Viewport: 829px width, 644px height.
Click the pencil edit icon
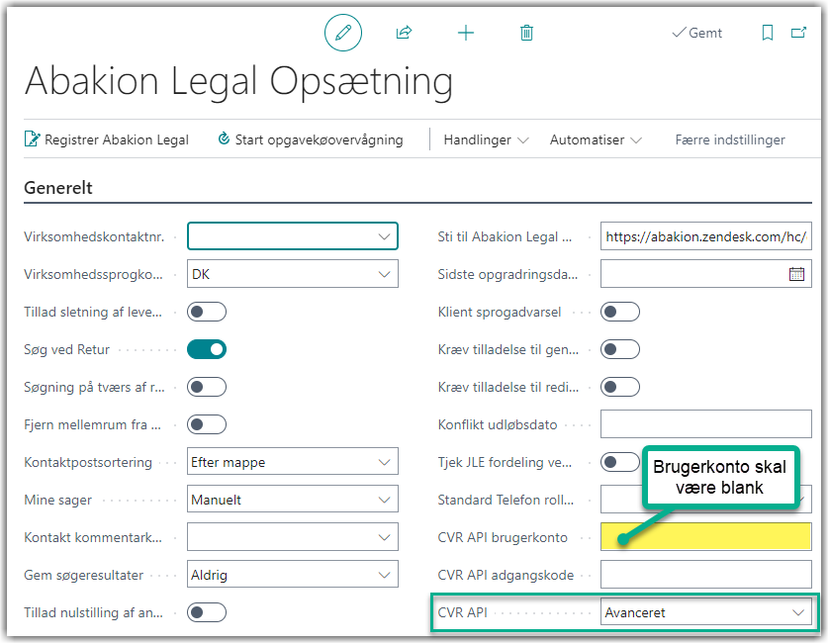point(343,33)
